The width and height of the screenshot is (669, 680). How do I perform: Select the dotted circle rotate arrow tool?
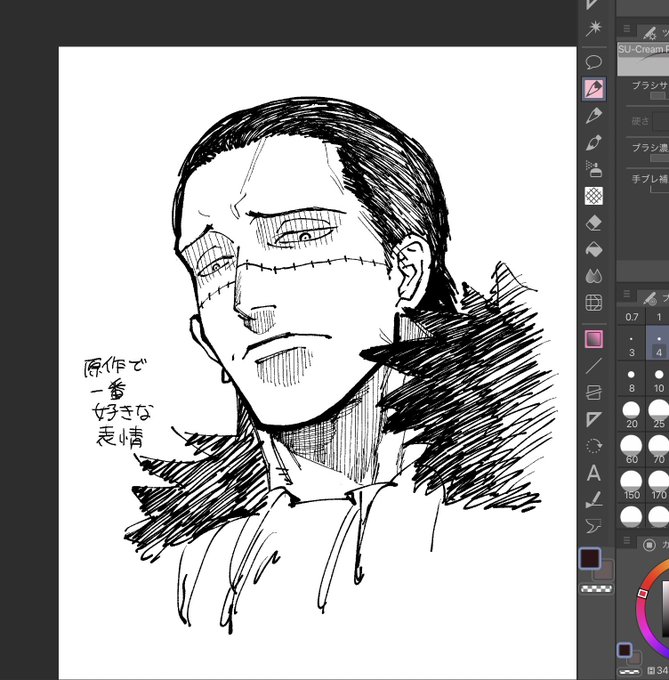(594, 446)
